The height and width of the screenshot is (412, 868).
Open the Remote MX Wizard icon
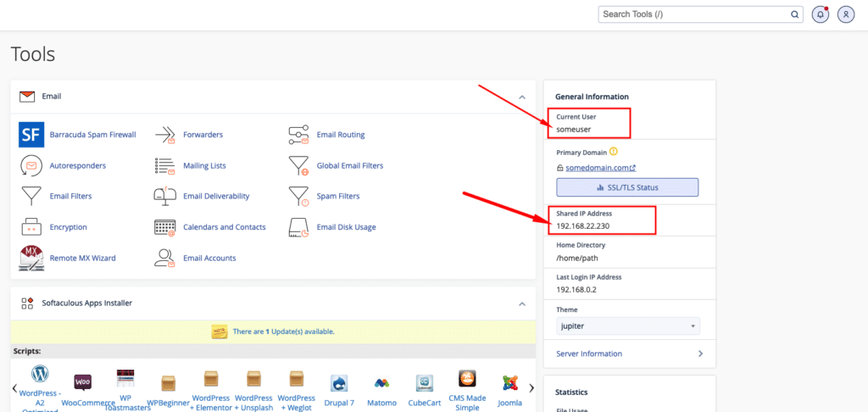tap(31, 258)
